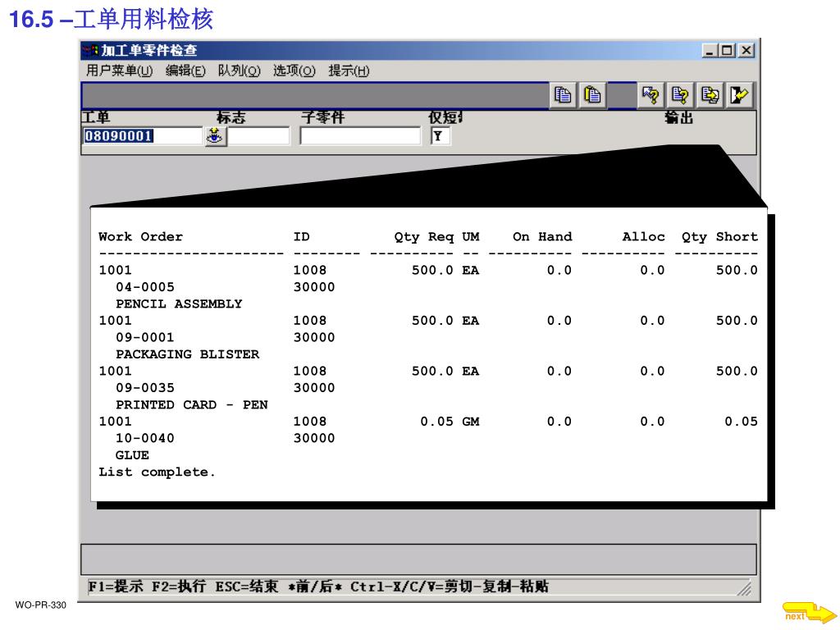Click the ID column header
This screenshot has height=630, width=840.
301,237
